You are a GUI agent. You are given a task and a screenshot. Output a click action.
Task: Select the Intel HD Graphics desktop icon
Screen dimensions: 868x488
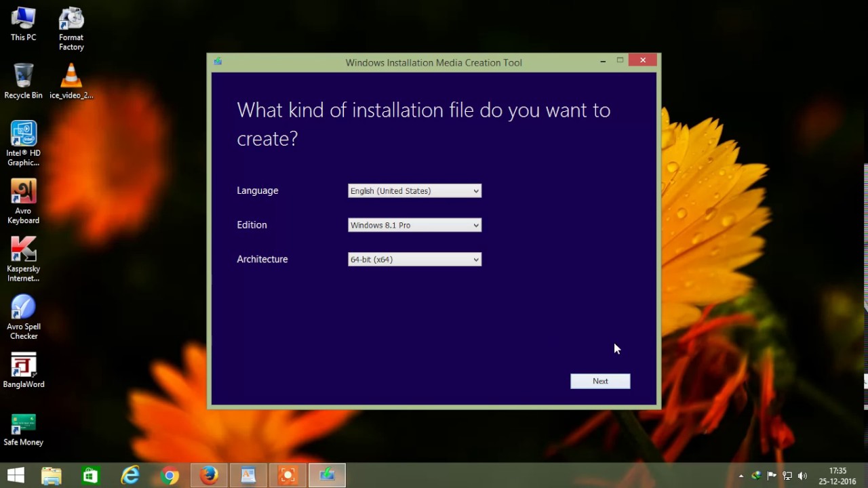click(x=23, y=144)
